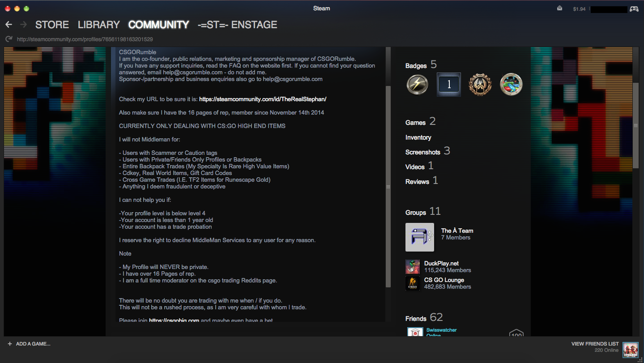This screenshot has width=644, height=363.
Task: Click View Friends List button
Action: (595, 344)
